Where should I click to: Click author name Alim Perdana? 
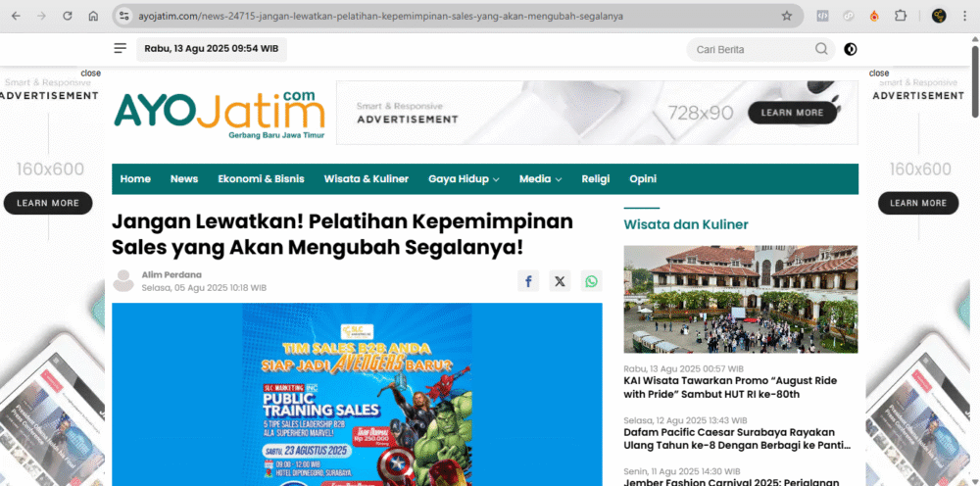click(x=171, y=274)
